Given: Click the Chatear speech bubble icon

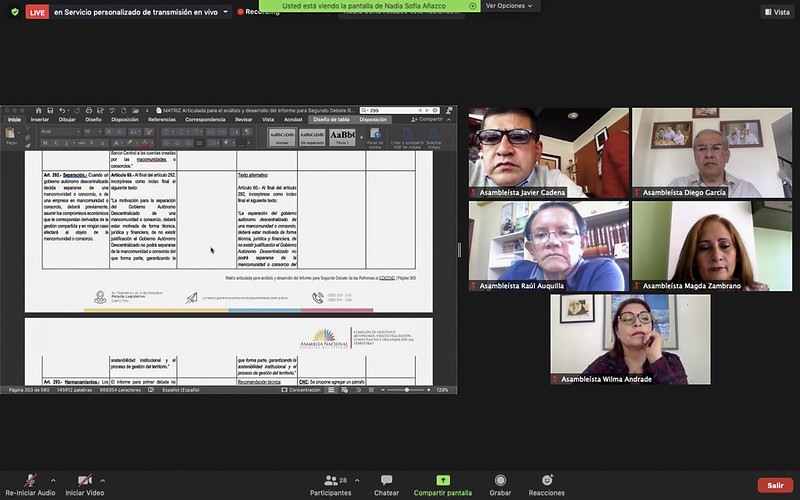Looking at the screenshot, I should tap(386, 480).
